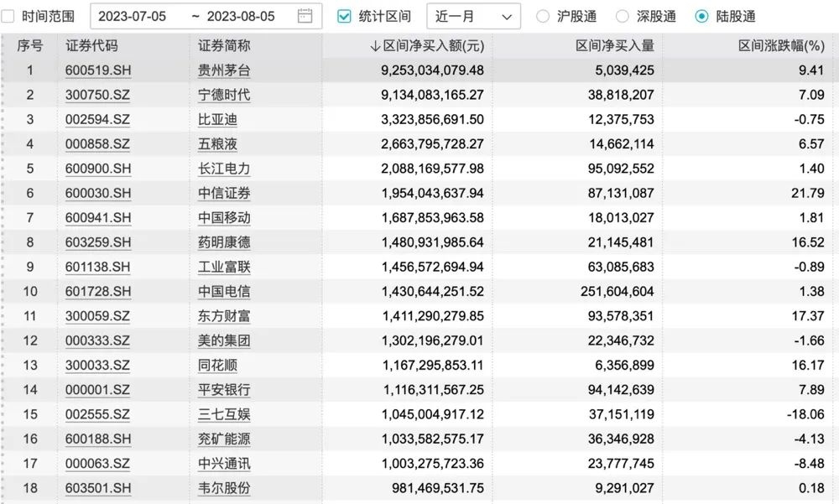839x504 pixels.
Task: Select net buy volume 251,604,604 cell
Action: tap(618, 292)
